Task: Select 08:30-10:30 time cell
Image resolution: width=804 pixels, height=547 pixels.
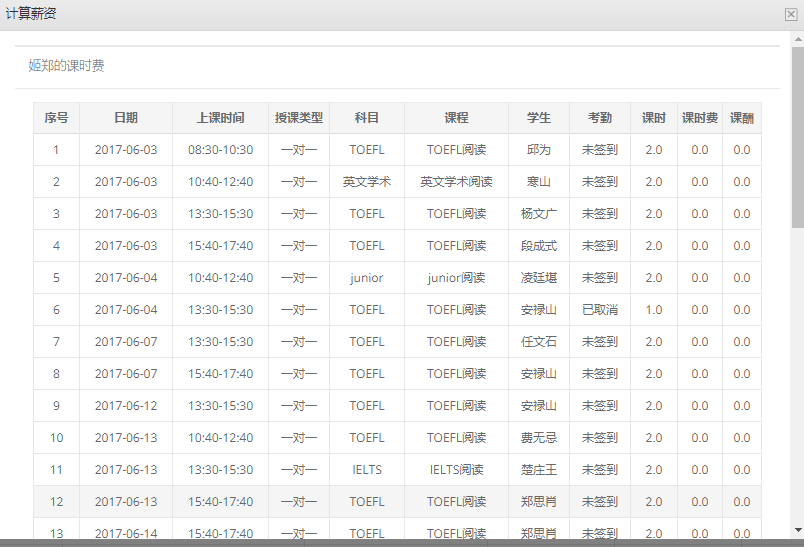Action: (220, 150)
